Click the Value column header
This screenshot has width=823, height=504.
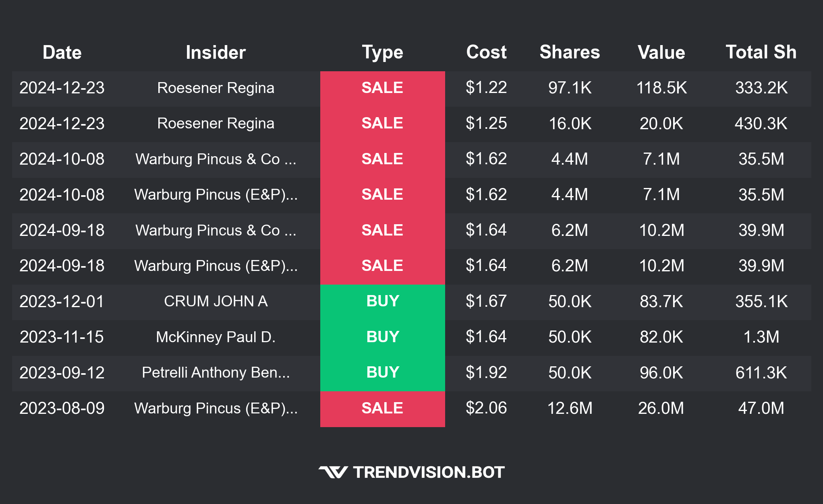point(661,52)
